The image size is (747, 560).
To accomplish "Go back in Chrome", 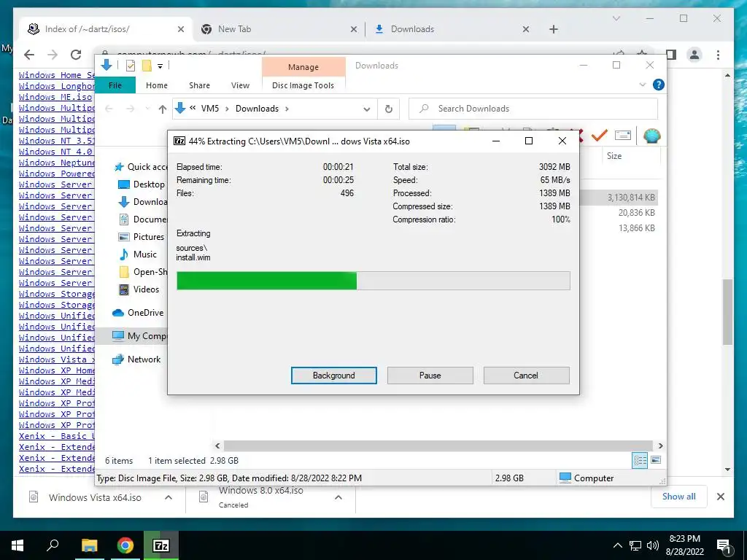I will (x=29, y=55).
